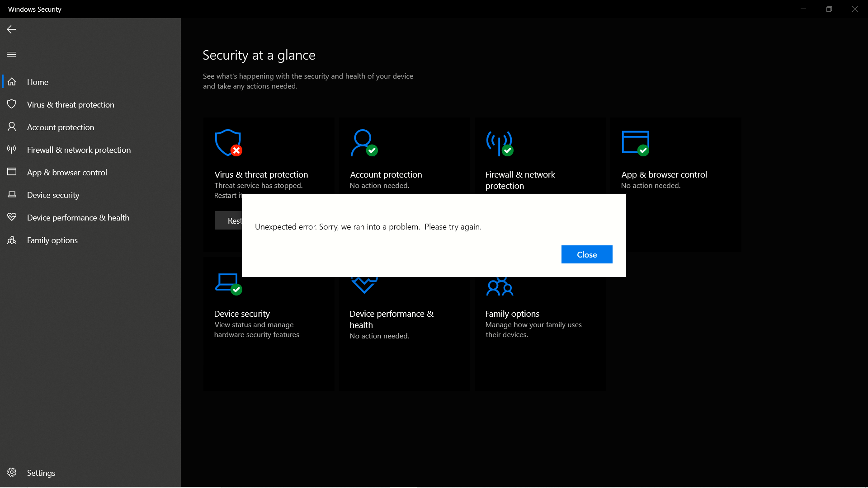
Task: Open the Account protection tile title
Action: 386,174
